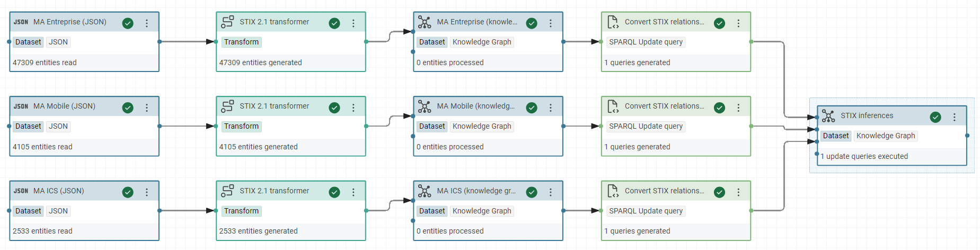Click Dataset tag on MA Mobile (JSON) node
This screenshot has height=250, width=980.
click(x=28, y=126)
